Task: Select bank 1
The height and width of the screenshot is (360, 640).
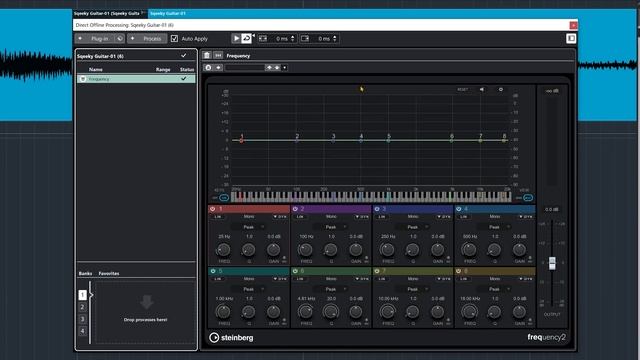Action: point(82,294)
